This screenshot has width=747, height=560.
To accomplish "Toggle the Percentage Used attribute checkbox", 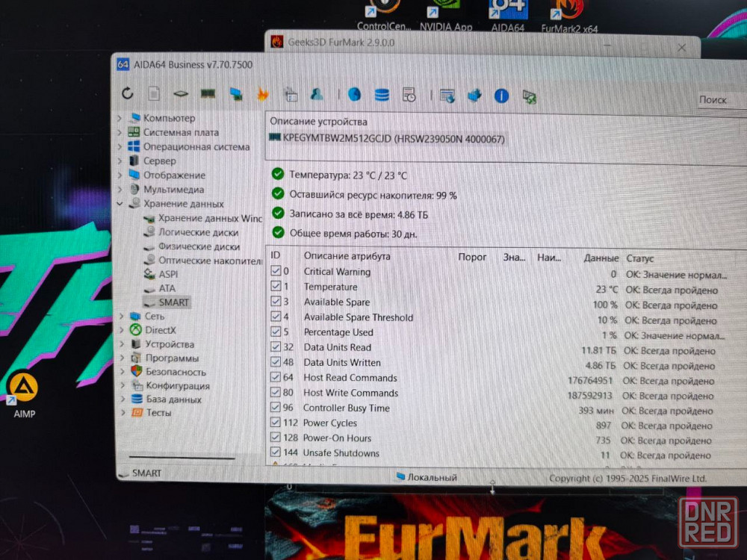I will coord(276,332).
